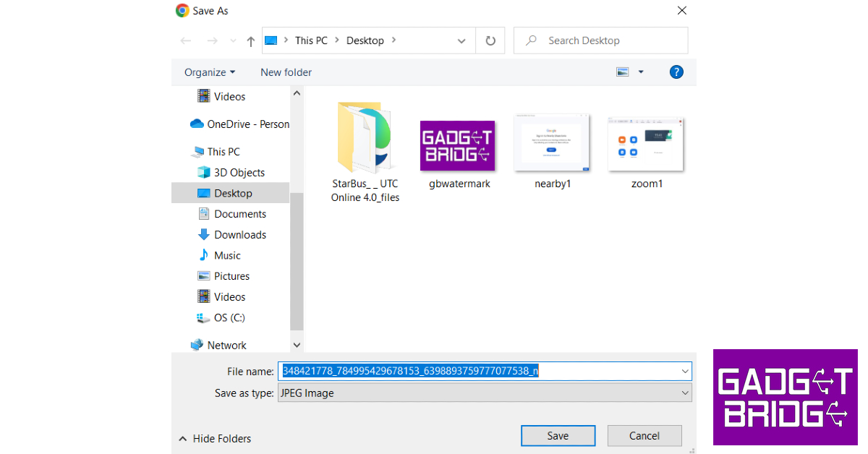Expand the Save as type combo box

click(685, 393)
